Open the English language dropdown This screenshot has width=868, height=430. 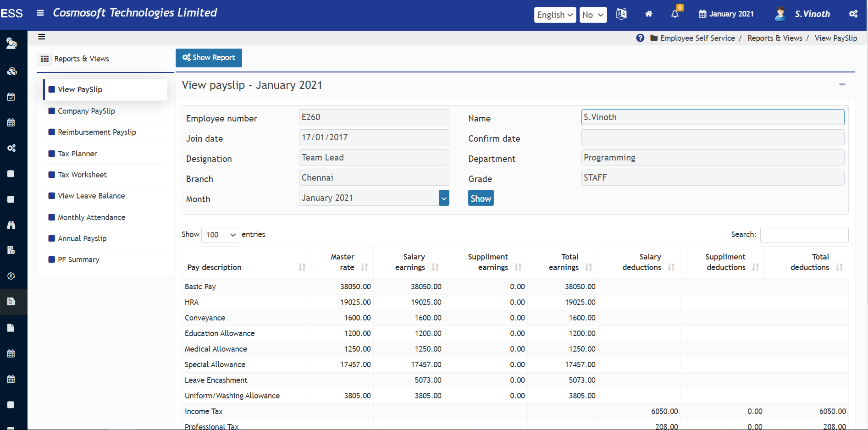[x=555, y=15]
